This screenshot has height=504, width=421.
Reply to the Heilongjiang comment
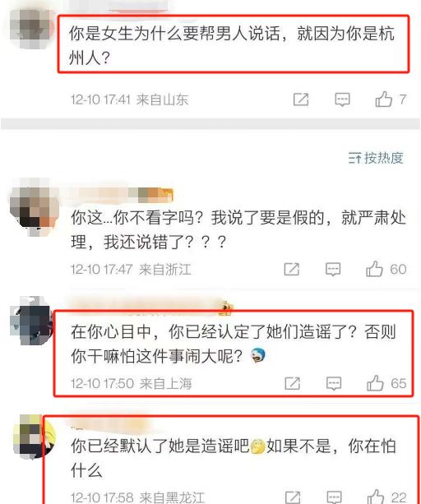point(334,497)
